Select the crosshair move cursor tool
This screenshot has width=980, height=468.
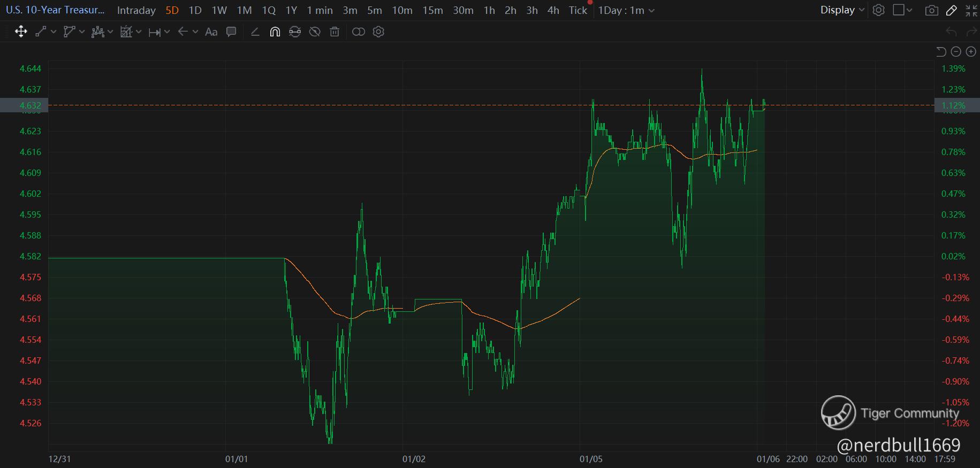tap(21, 32)
